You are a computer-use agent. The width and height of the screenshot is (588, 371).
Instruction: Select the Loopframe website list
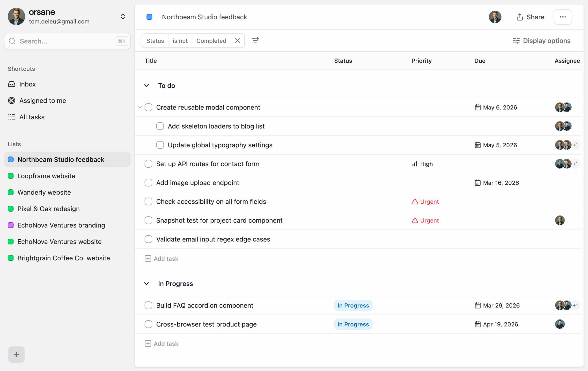(46, 176)
